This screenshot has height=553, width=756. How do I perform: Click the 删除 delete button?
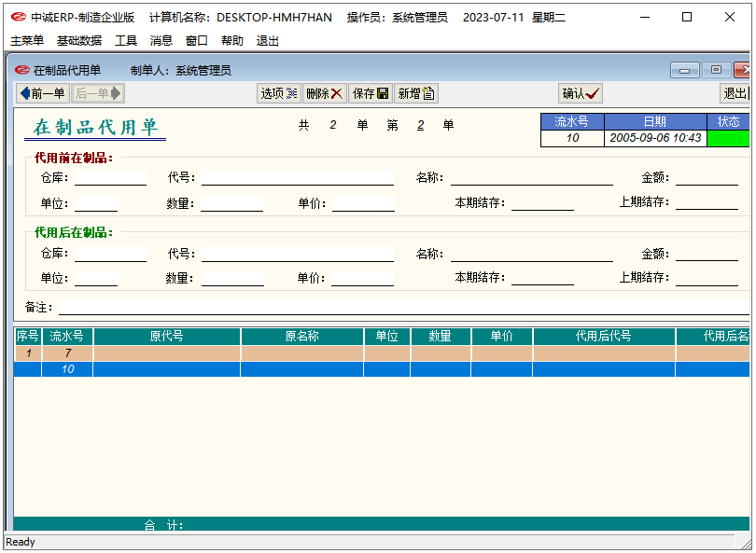325,93
